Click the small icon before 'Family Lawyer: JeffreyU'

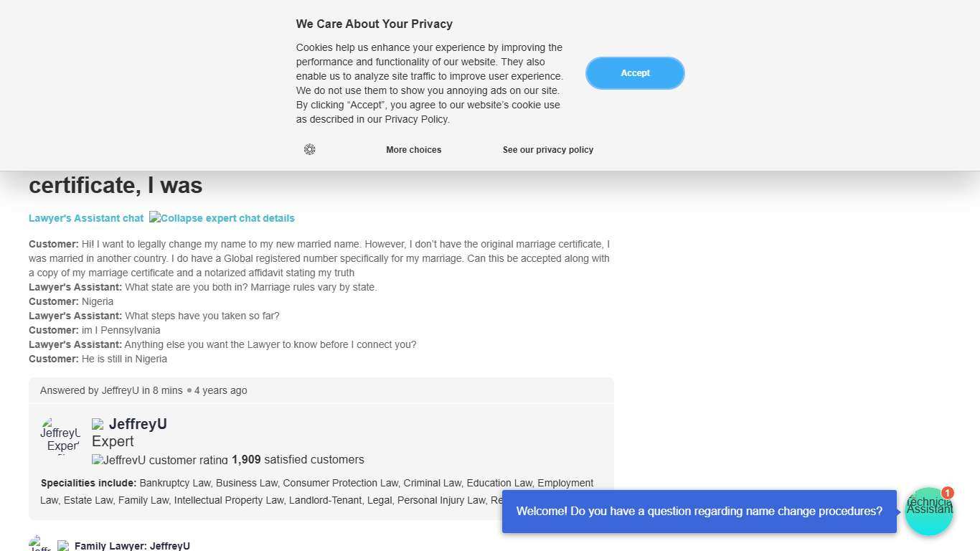coord(64,546)
